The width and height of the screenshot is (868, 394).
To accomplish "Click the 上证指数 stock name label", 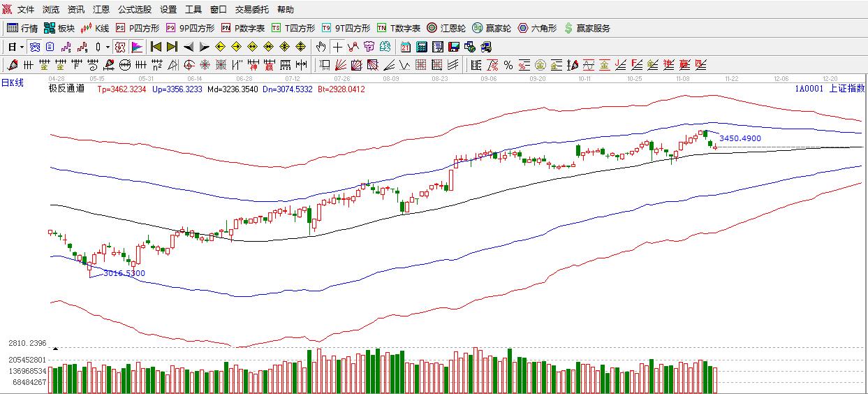I will tap(846, 89).
